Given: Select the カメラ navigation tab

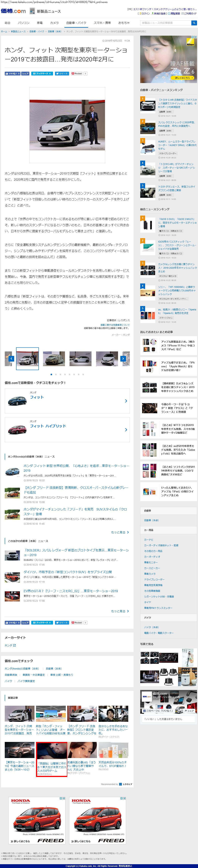Looking at the screenshot, I should (54, 23).
